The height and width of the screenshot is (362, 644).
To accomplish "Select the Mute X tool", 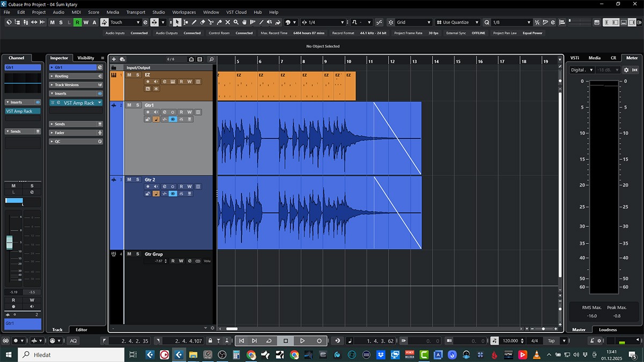I will (x=228, y=23).
